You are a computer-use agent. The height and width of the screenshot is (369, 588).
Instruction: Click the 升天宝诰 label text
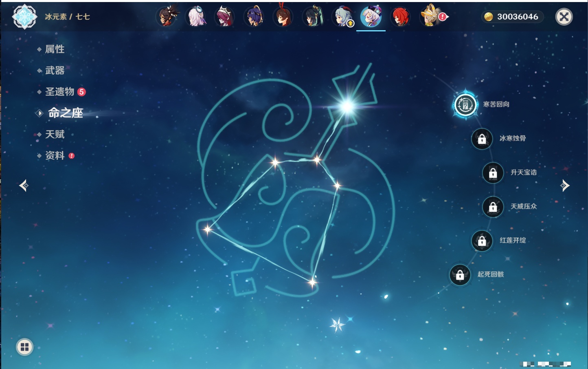point(524,172)
